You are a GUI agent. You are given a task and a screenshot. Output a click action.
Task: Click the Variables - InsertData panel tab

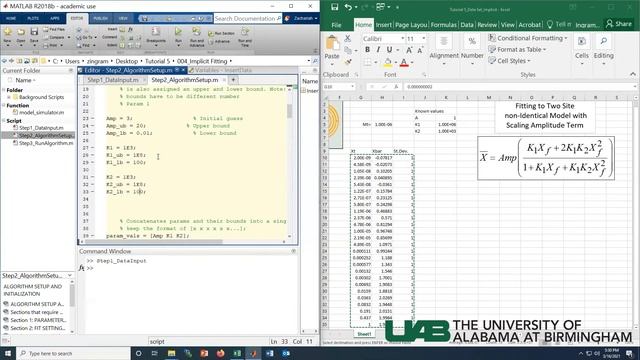pyautogui.click(x=223, y=70)
